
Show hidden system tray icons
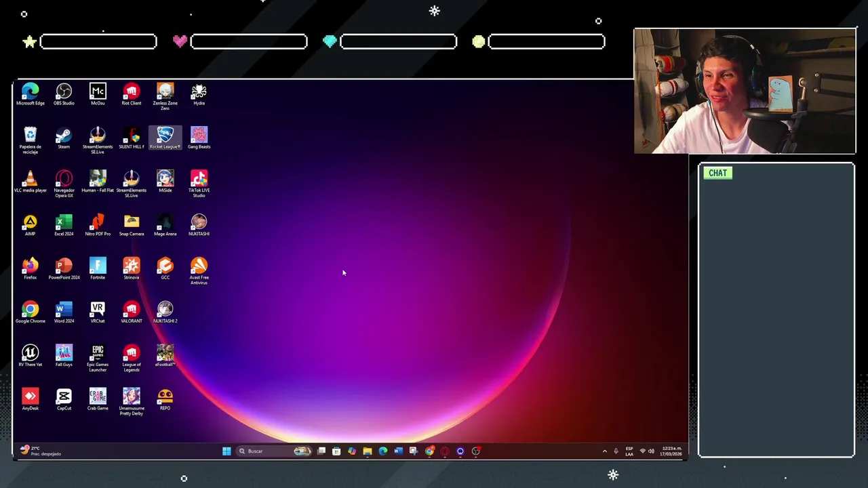[605, 451]
